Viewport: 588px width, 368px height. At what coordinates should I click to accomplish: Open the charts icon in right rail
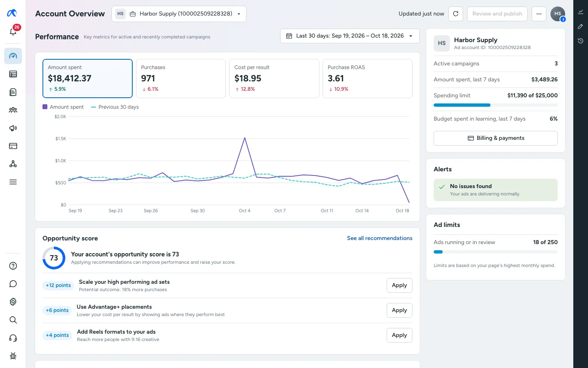[581, 12]
